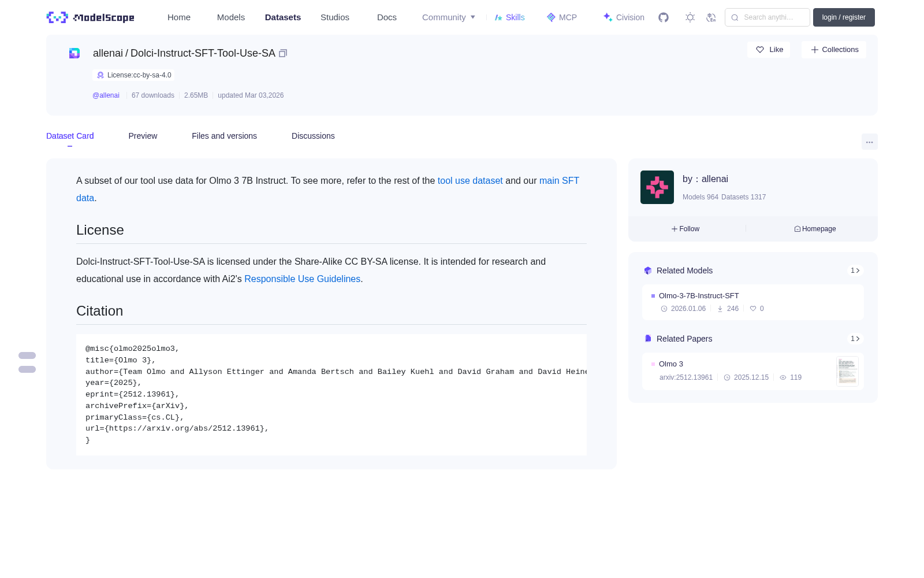Click the ModelScope logo
This screenshot has height=578, width=924.
coord(91,17)
